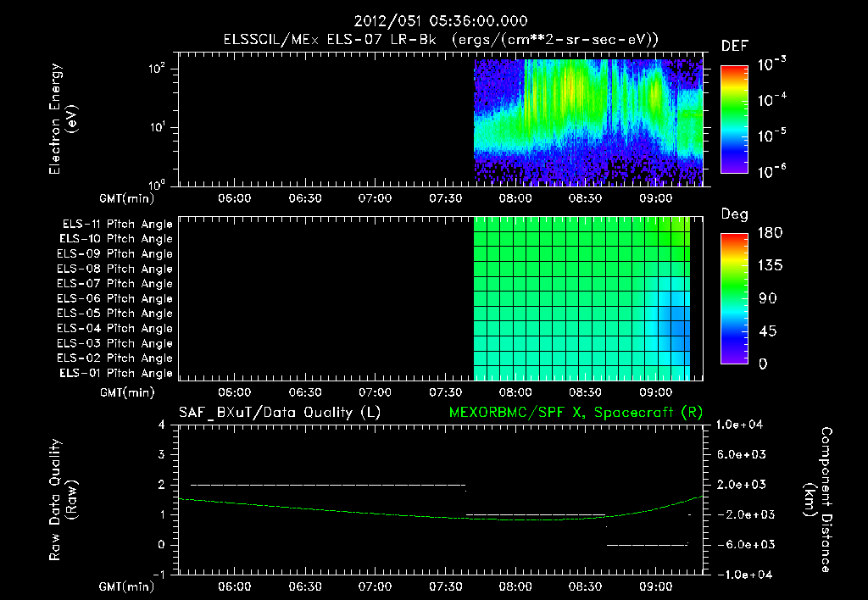The width and height of the screenshot is (868, 600).
Task: Select the Component Distance (km) axis label
Action: pos(818,499)
